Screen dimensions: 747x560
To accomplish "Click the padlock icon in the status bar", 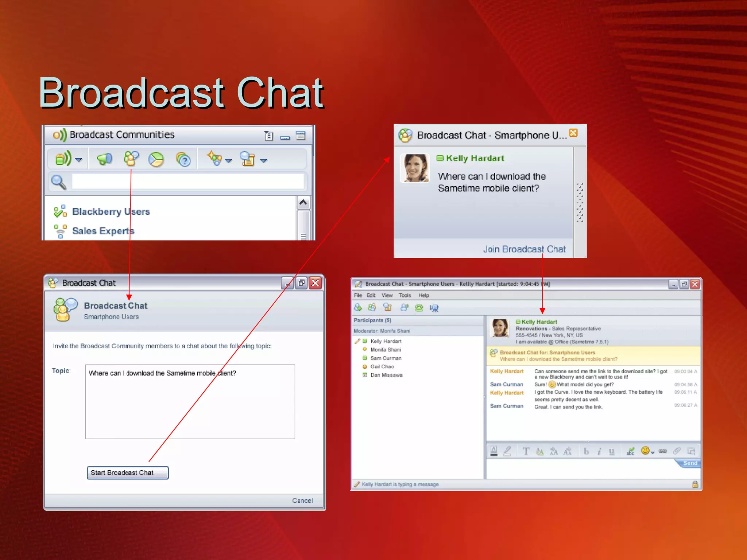I will pyautogui.click(x=695, y=484).
